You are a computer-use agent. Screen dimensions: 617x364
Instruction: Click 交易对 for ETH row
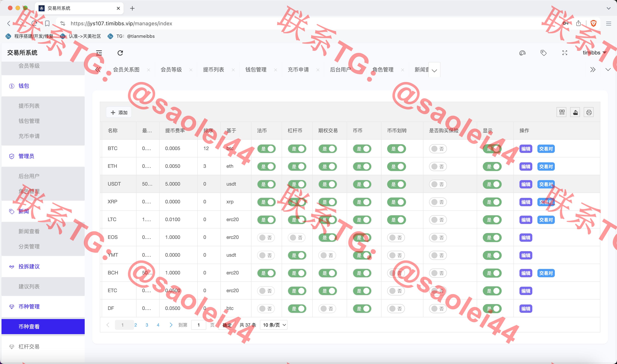coord(546,167)
